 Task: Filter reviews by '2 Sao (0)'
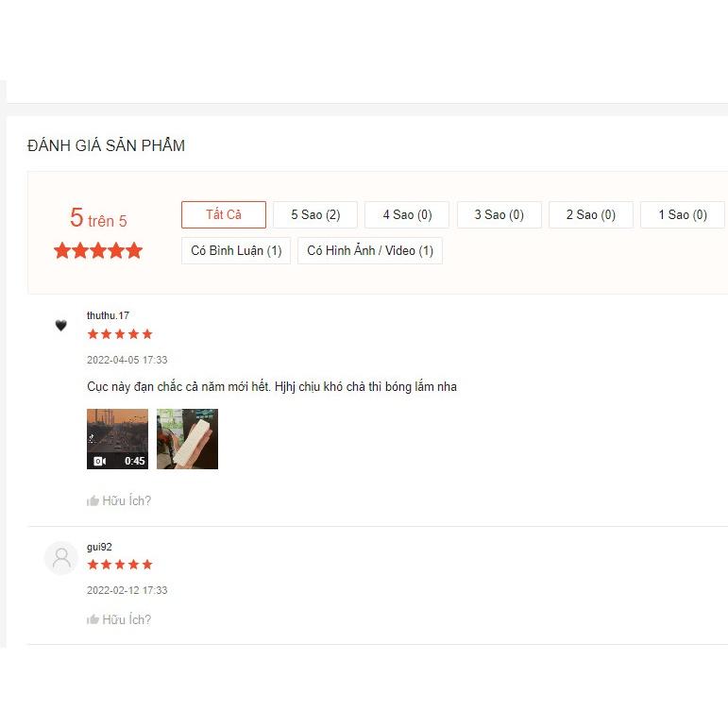tap(591, 214)
